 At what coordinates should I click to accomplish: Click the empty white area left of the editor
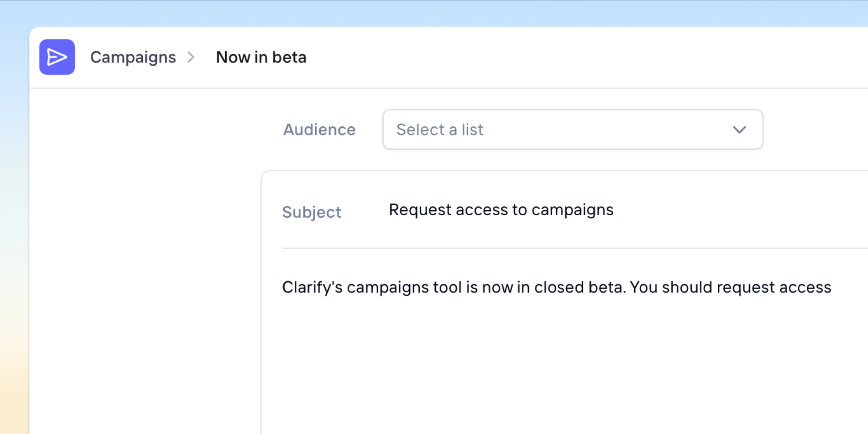143,260
